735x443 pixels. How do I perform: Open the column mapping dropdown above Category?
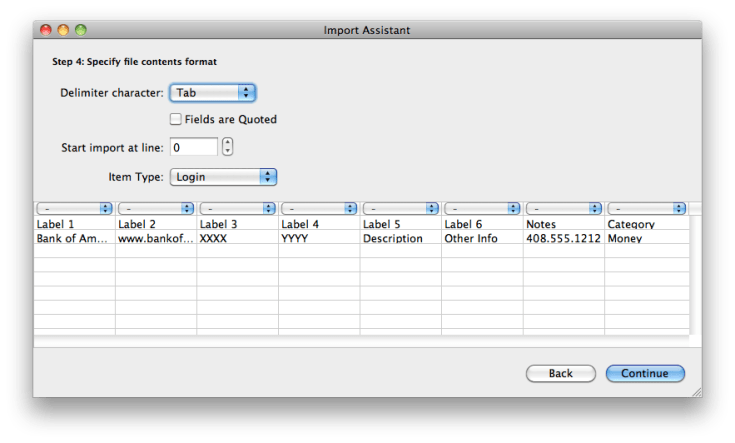(645, 208)
